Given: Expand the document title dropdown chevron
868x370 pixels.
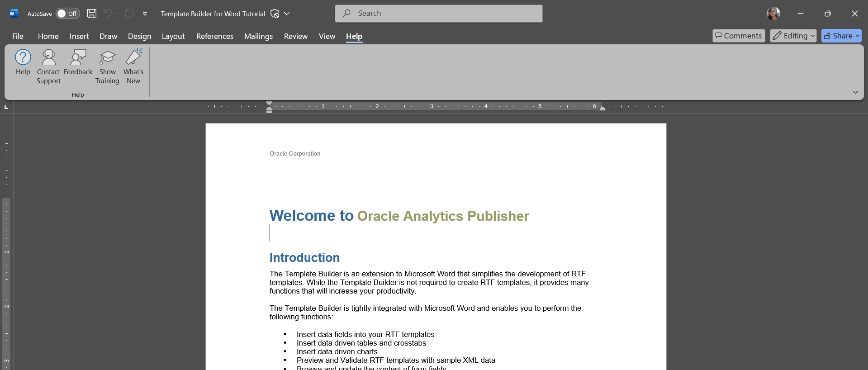Looking at the screenshot, I should click(287, 14).
